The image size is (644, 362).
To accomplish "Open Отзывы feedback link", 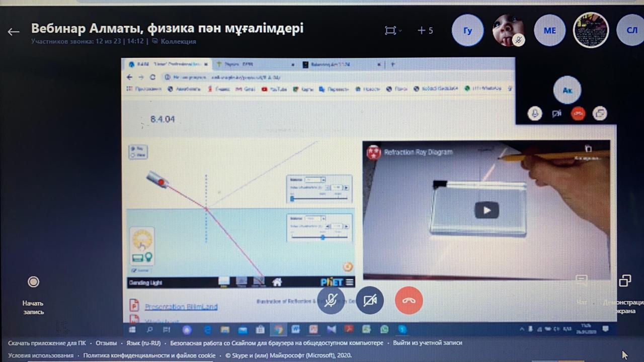I will click(106, 343).
